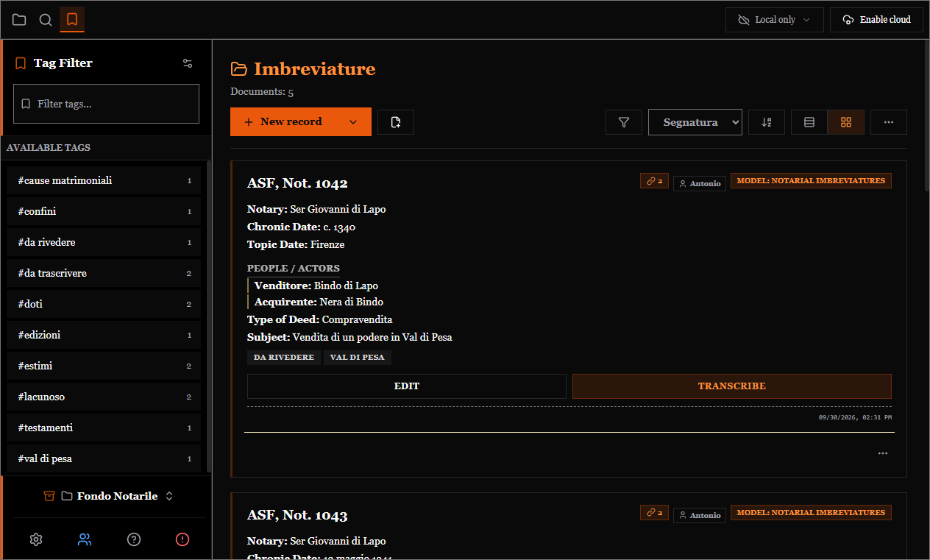Expand the New record dropdown arrow

[x=354, y=122]
